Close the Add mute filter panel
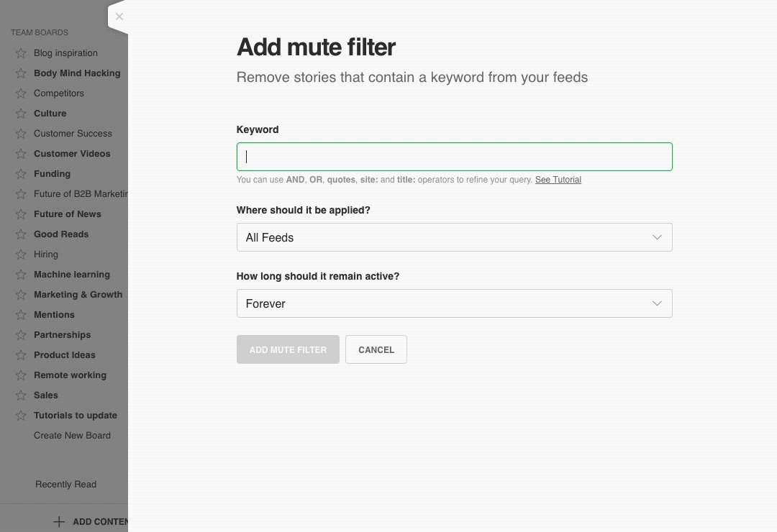 [x=119, y=17]
